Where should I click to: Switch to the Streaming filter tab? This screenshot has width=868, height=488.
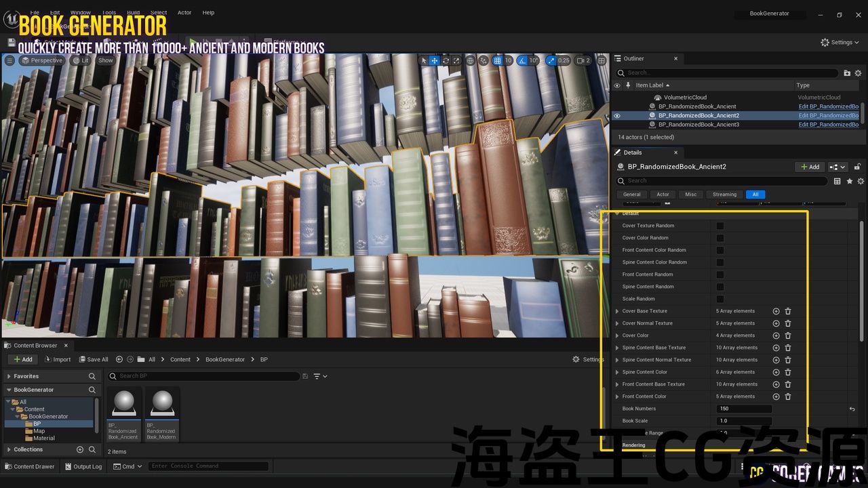(724, 195)
